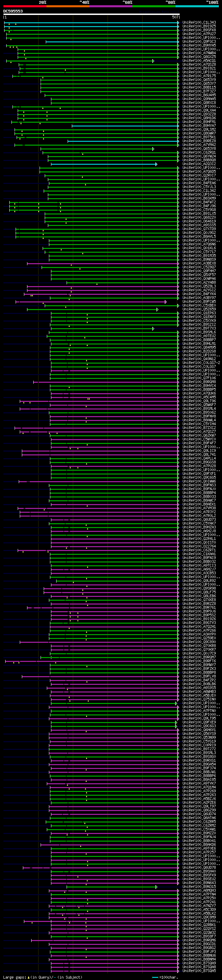Click the label UniRef100_B9HYA7
This screenshot has width=222, height=980.
tap(199, 125)
